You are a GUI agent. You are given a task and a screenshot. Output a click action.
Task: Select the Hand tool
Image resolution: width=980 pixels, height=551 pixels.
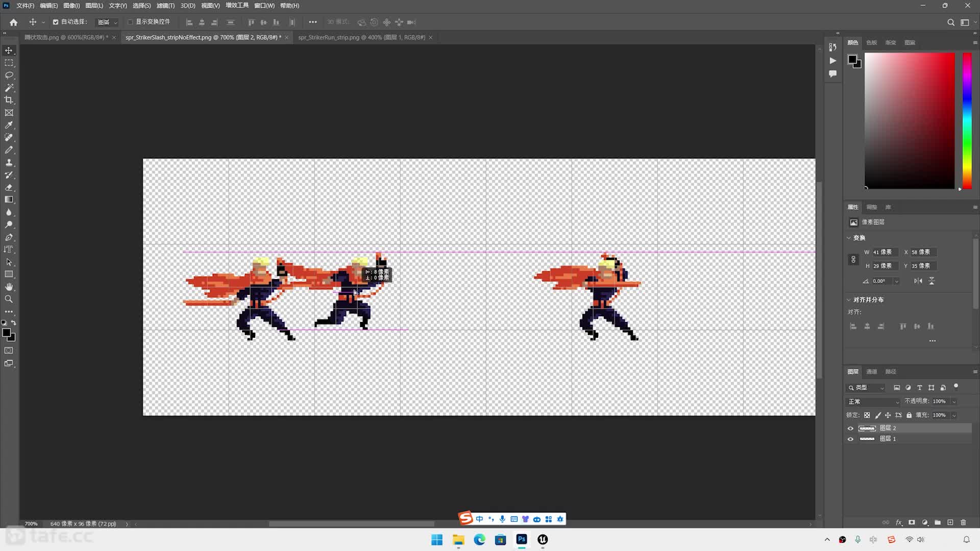pyautogui.click(x=9, y=287)
